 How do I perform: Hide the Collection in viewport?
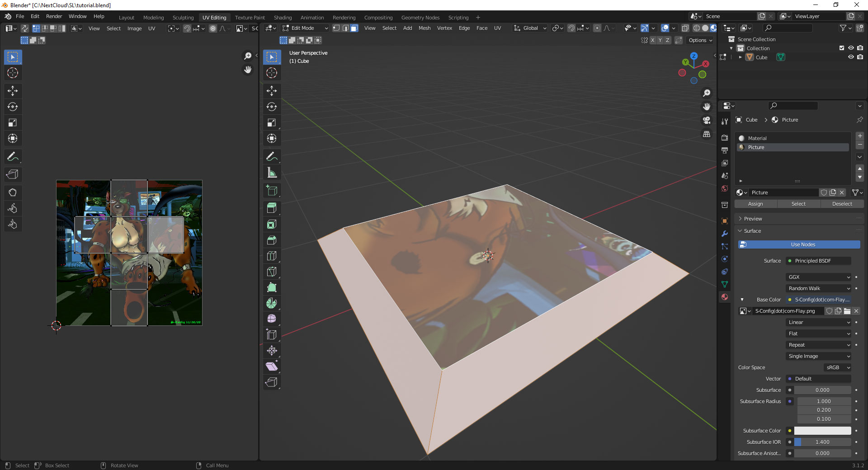pos(851,48)
